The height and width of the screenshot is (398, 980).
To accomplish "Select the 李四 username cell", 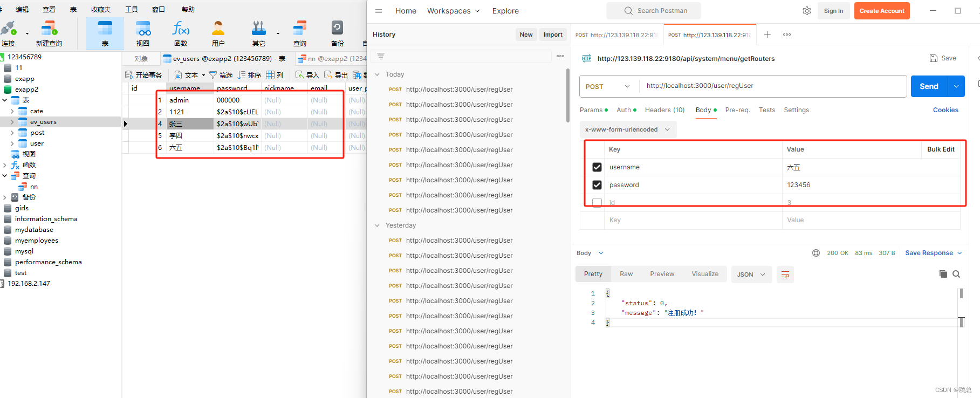I will click(190, 135).
